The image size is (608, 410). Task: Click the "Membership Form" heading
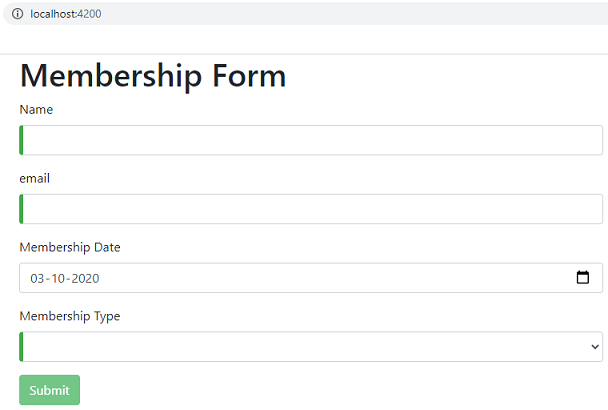(153, 76)
